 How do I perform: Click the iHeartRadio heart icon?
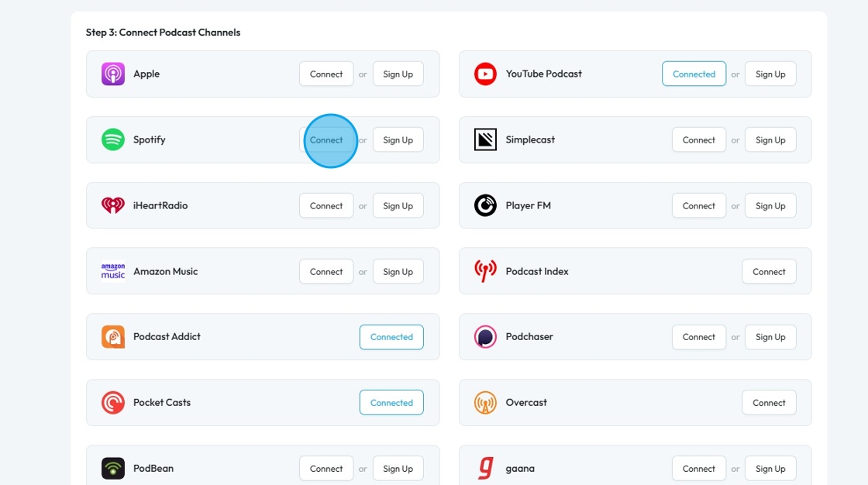tap(113, 205)
